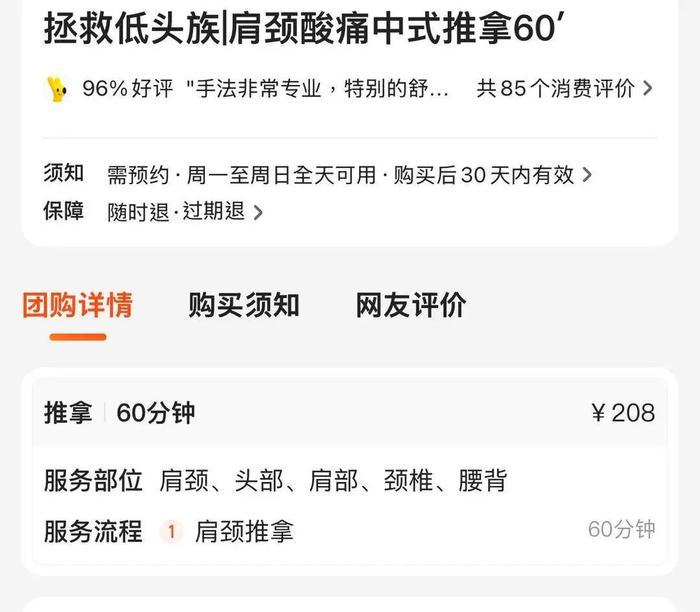Image resolution: width=700 pixels, height=612 pixels.
Task: Tap the 服务部位 body areas row
Action: pyautogui.click(x=275, y=481)
